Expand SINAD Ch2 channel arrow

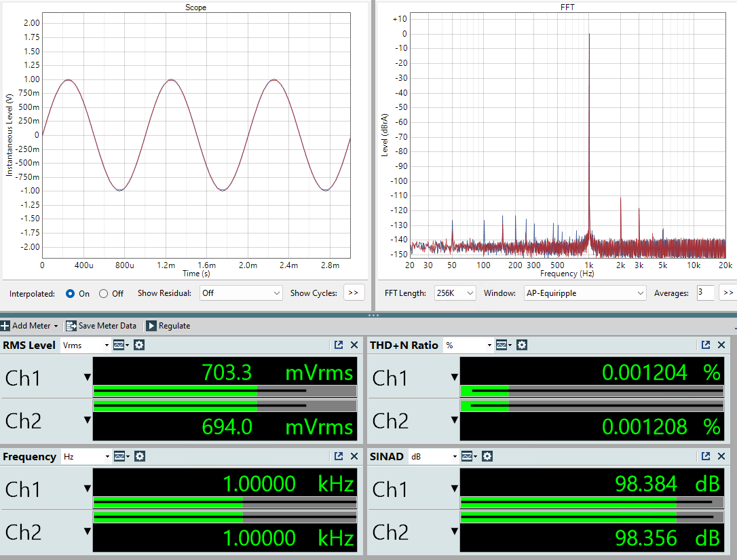(x=455, y=531)
